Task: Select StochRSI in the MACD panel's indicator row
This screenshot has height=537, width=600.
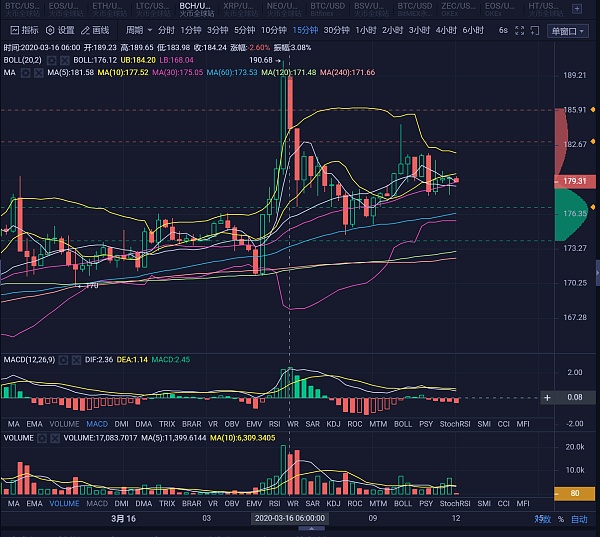Action: pyautogui.click(x=455, y=424)
